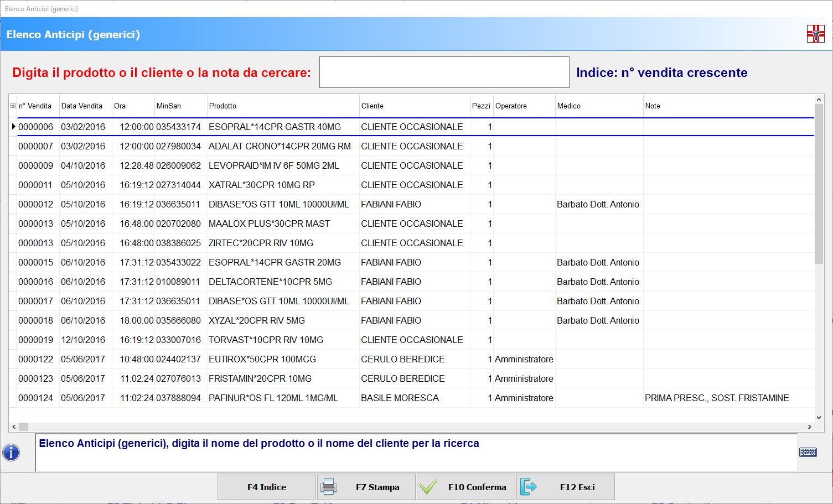Click the printer icon for F7 Stampa
The height and width of the screenshot is (504, 833).
(x=329, y=487)
